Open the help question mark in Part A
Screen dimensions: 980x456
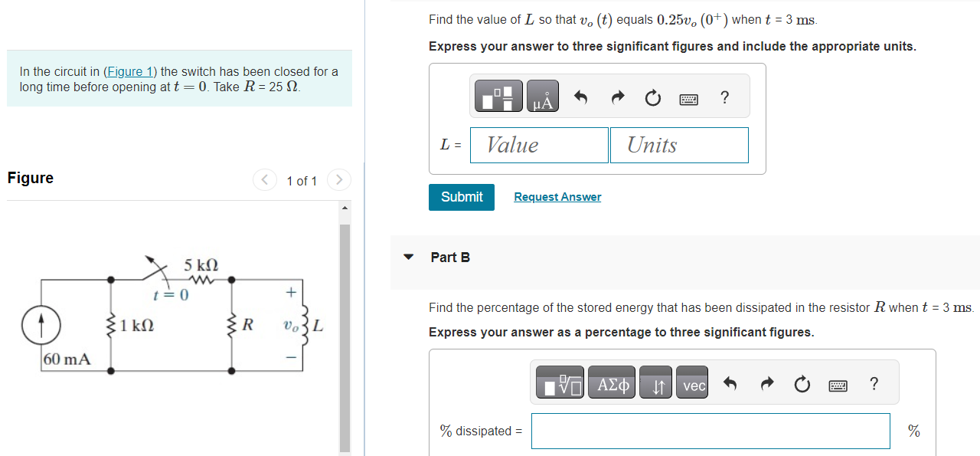coord(724,98)
